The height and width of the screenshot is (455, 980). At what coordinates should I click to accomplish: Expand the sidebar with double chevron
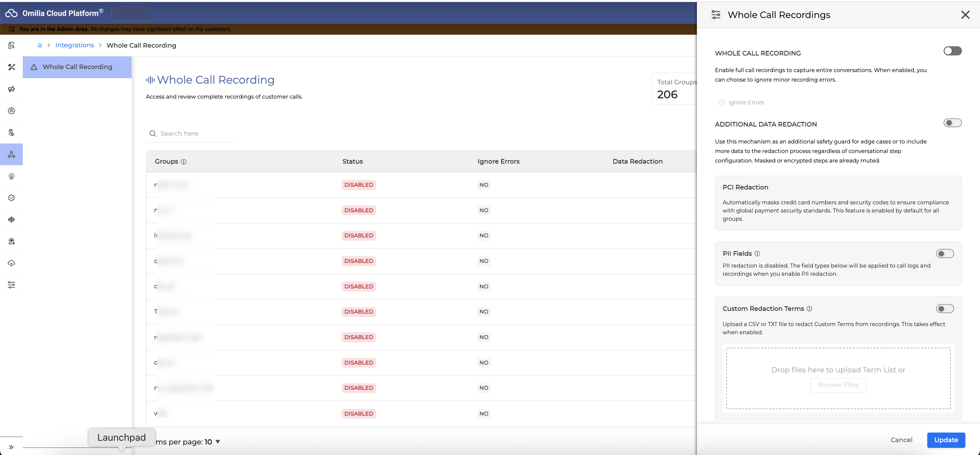11,447
